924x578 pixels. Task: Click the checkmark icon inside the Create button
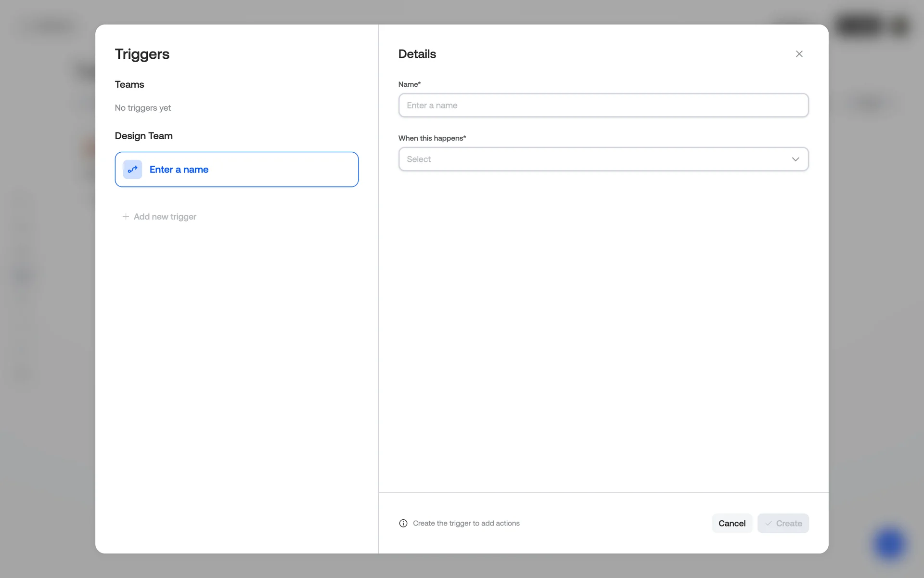[769, 524]
